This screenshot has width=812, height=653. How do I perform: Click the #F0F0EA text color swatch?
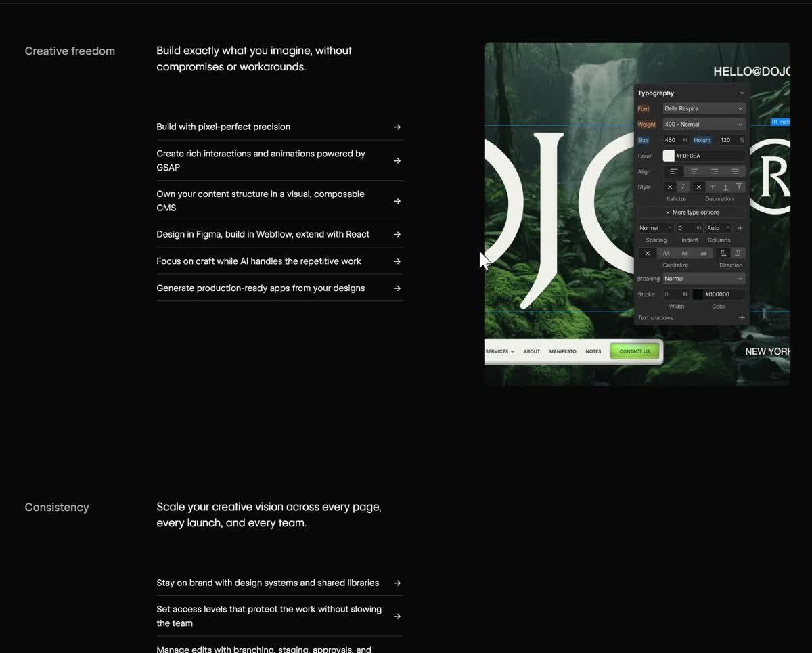click(x=669, y=156)
